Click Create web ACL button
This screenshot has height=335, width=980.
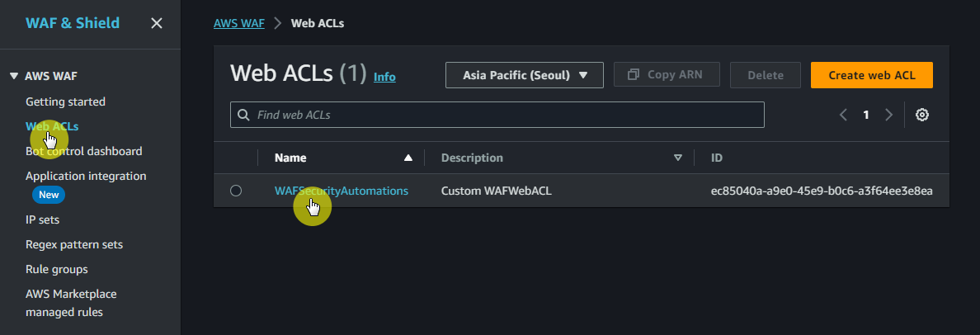(872, 75)
